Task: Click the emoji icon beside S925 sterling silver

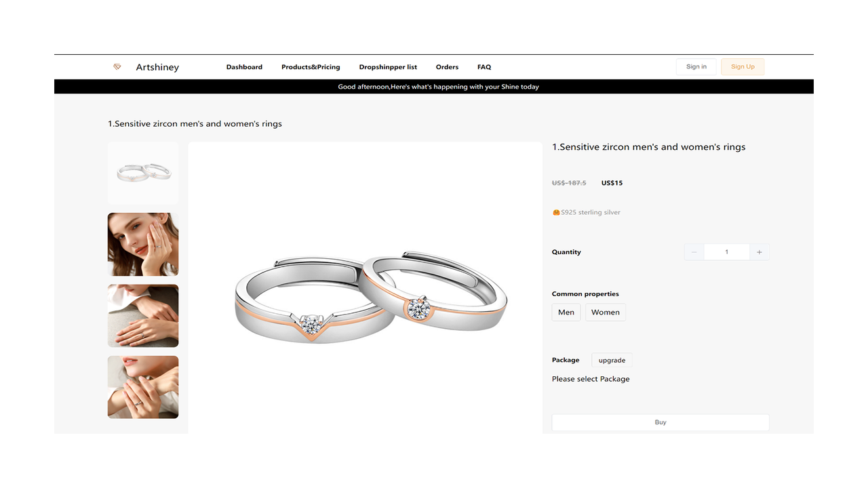Action: tap(555, 212)
